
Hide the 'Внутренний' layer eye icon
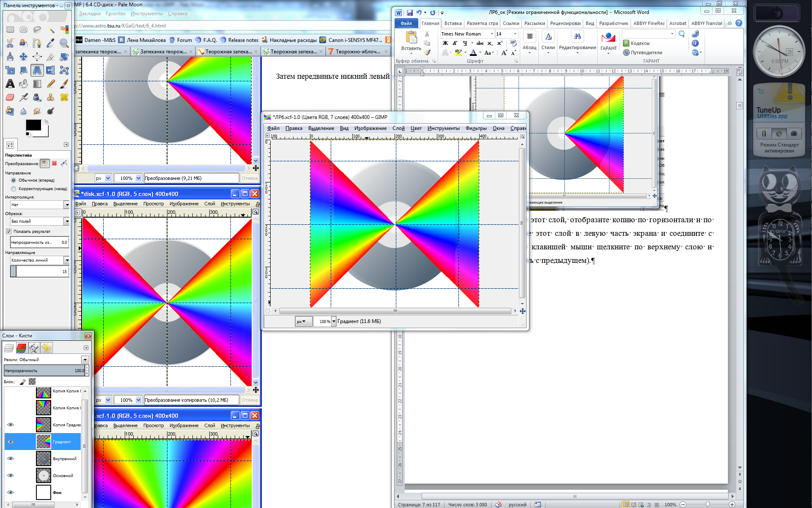(11, 458)
